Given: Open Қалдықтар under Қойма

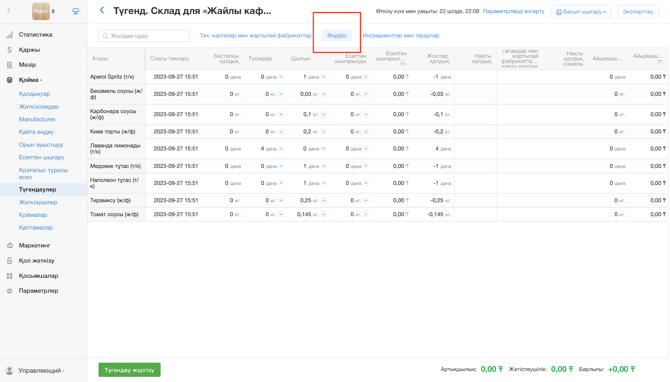Looking at the screenshot, I should tap(34, 94).
